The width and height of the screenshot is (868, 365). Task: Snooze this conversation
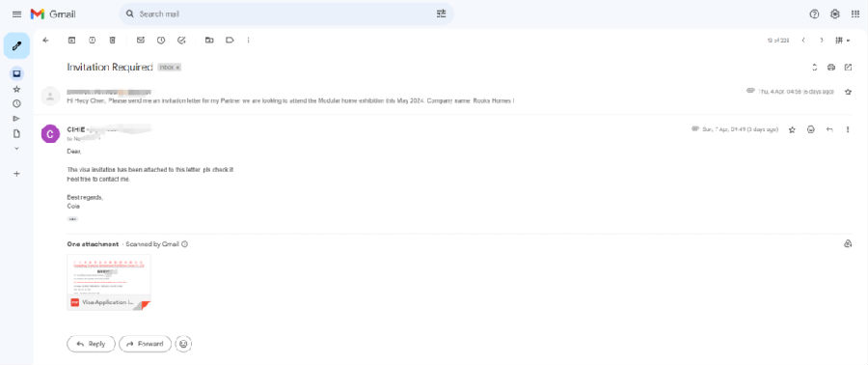coord(161,40)
